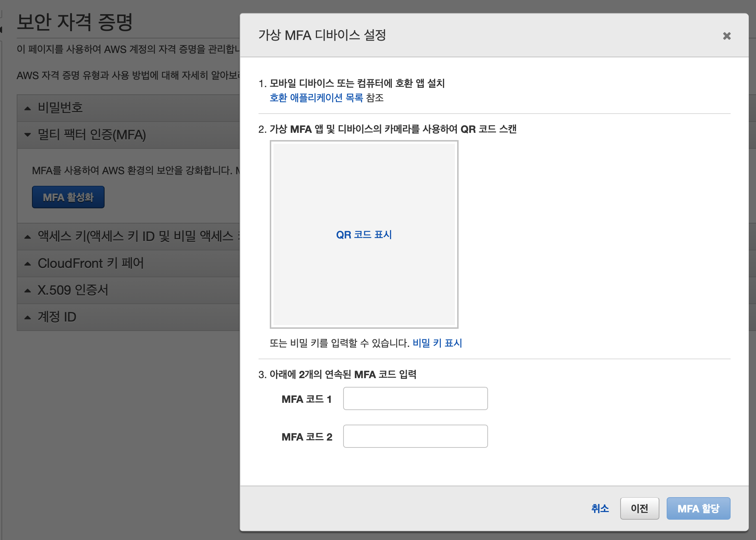The height and width of the screenshot is (540, 756).
Task: Show the QR code (QR 코드 표시)
Action: pyautogui.click(x=364, y=235)
